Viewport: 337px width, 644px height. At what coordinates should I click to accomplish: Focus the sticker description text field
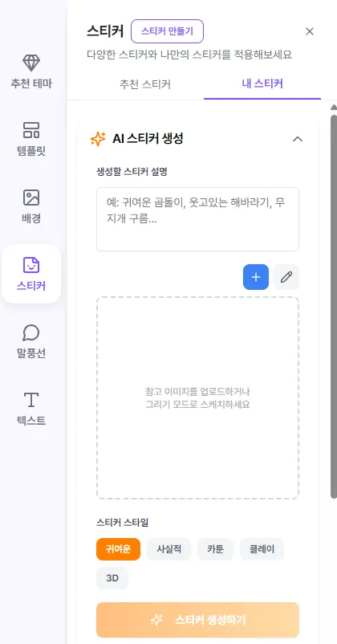click(x=198, y=219)
